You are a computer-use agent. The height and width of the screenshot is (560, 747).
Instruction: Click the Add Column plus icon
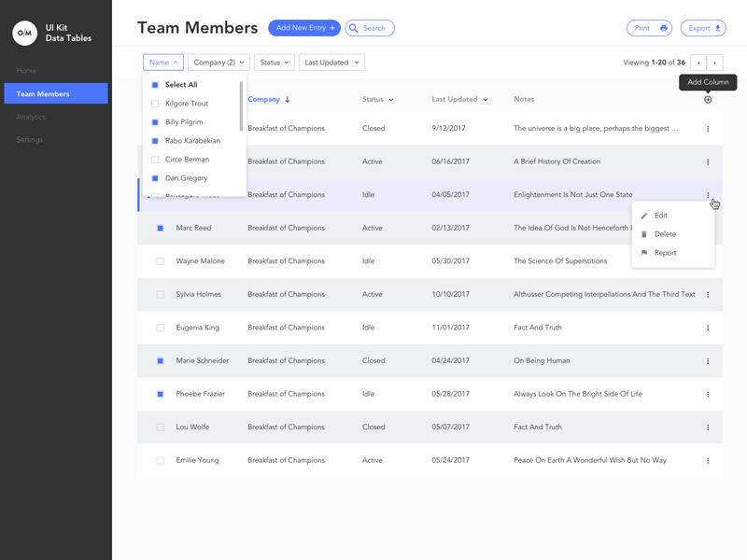708,100
